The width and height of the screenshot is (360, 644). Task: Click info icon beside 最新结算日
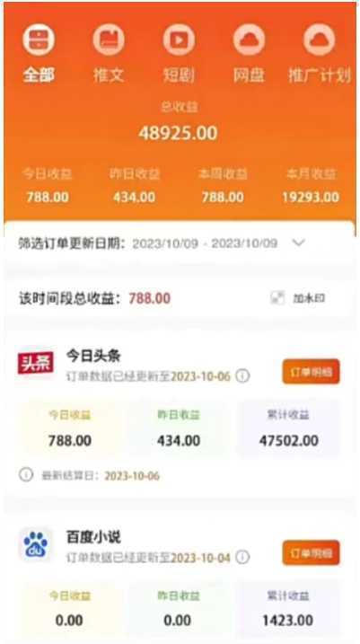(26, 475)
